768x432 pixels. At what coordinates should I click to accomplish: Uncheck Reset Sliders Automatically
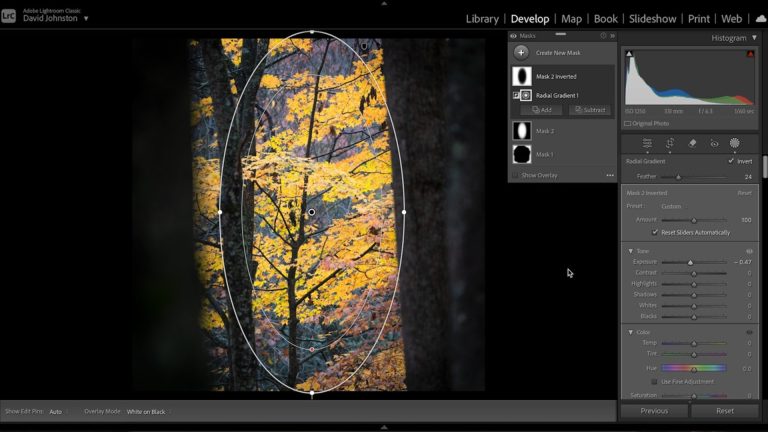click(655, 232)
